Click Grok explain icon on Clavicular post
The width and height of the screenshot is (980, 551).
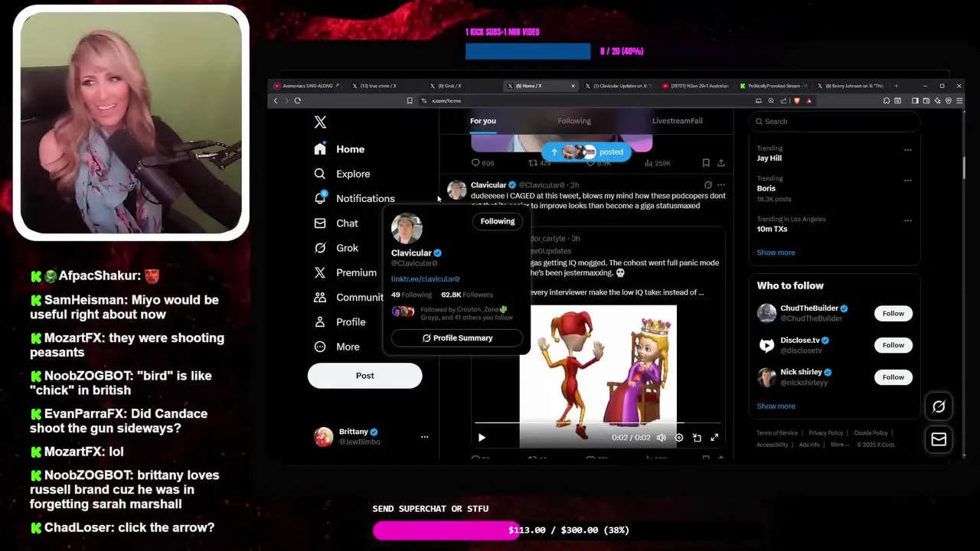pyautogui.click(x=707, y=184)
